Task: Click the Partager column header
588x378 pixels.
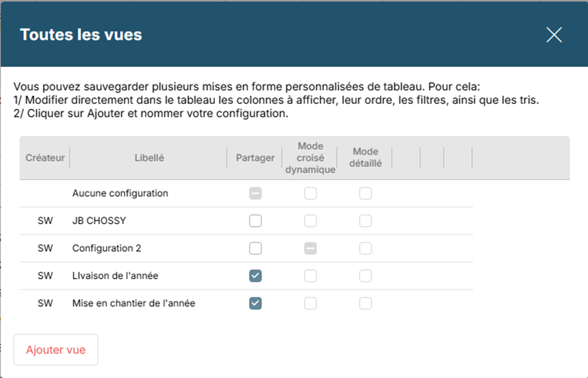Action: (255, 158)
